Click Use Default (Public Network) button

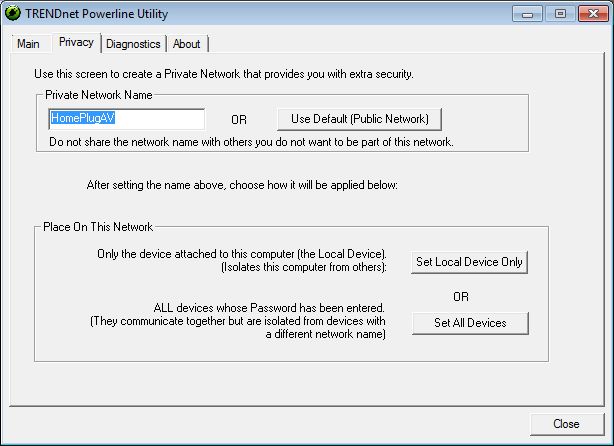359,119
